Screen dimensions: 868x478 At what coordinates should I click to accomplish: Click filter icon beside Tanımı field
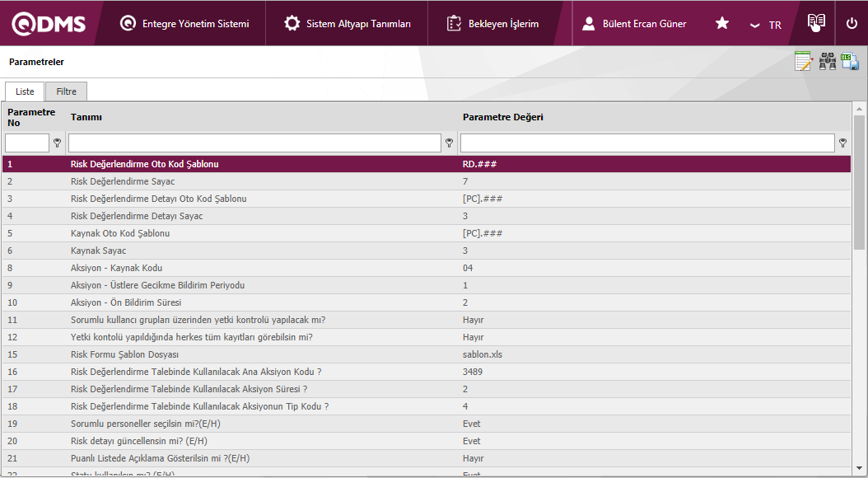[449, 143]
